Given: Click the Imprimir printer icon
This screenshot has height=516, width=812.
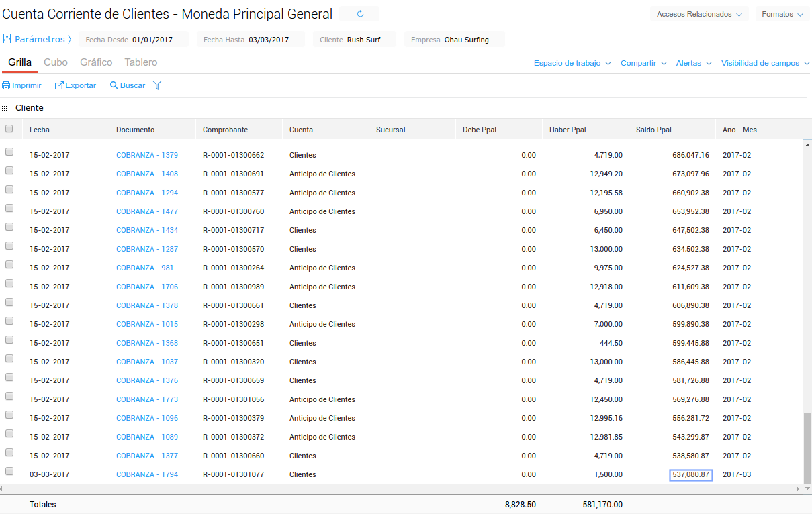Looking at the screenshot, I should tap(6, 86).
